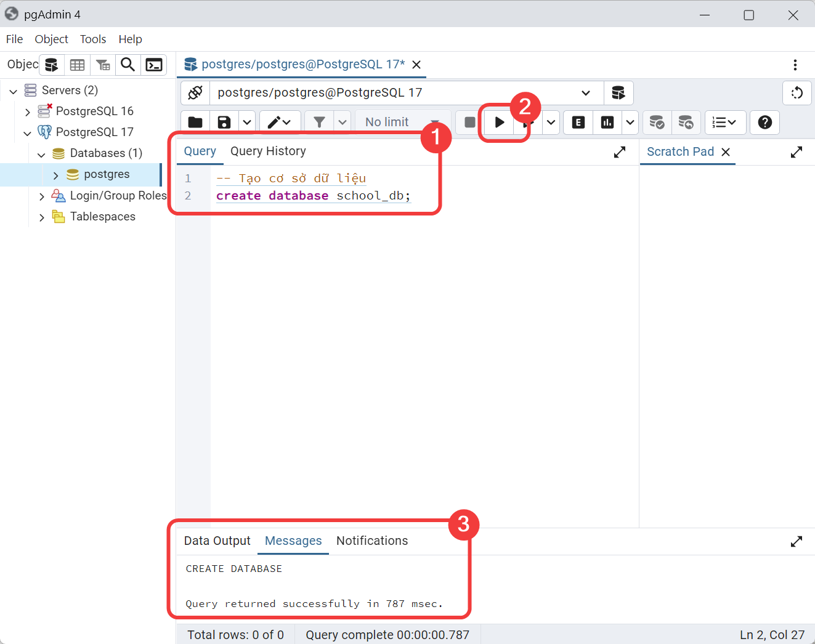
Task: Save the query with the floppy disk icon
Action: pos(224,123)
